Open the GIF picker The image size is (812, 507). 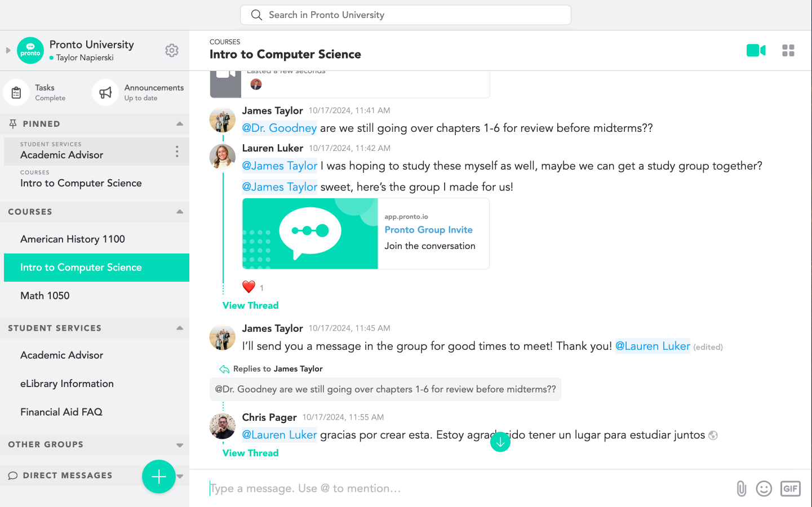(x=791, y=488)
